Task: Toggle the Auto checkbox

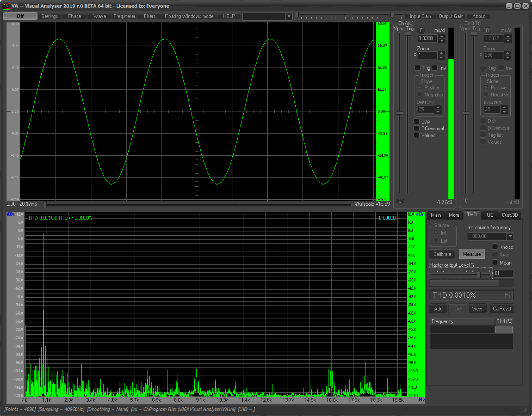Action: (495, 254)
